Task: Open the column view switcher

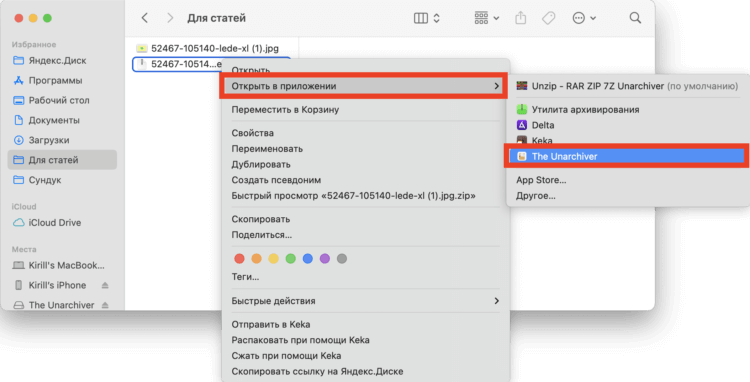Action: (427, 18)
